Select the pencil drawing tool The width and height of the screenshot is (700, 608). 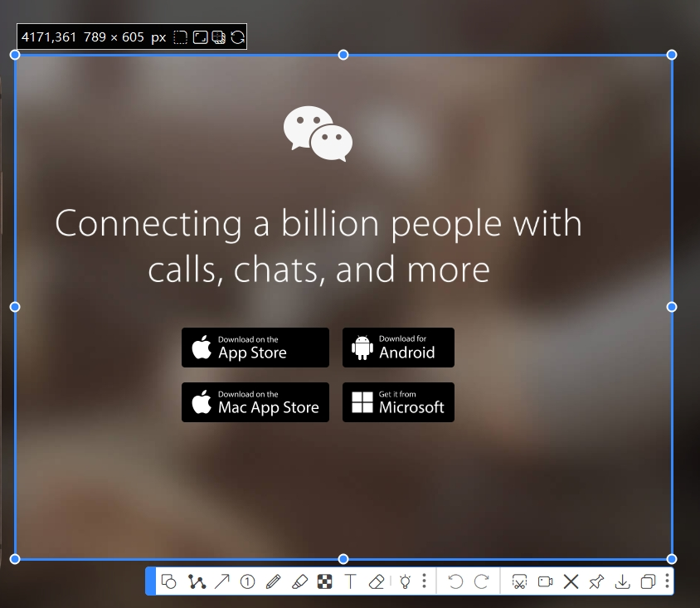tap(273, 581)
